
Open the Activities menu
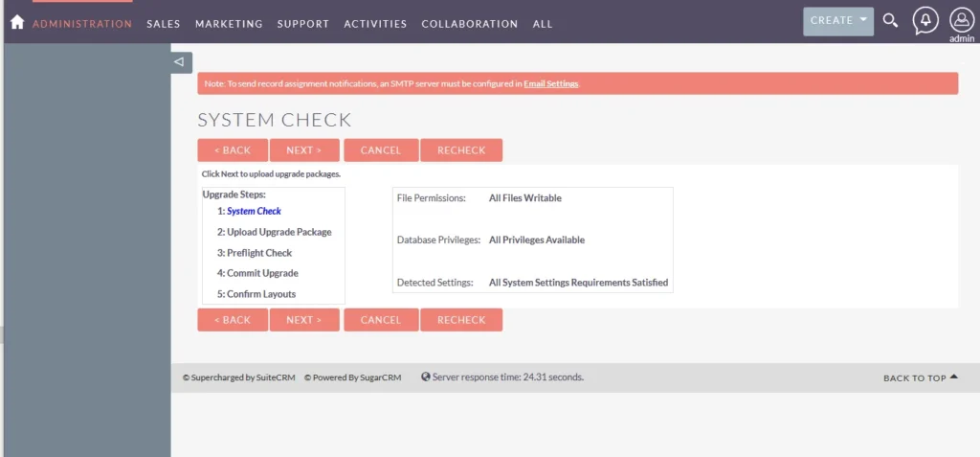pyautogui.click(x=375, y=24)
